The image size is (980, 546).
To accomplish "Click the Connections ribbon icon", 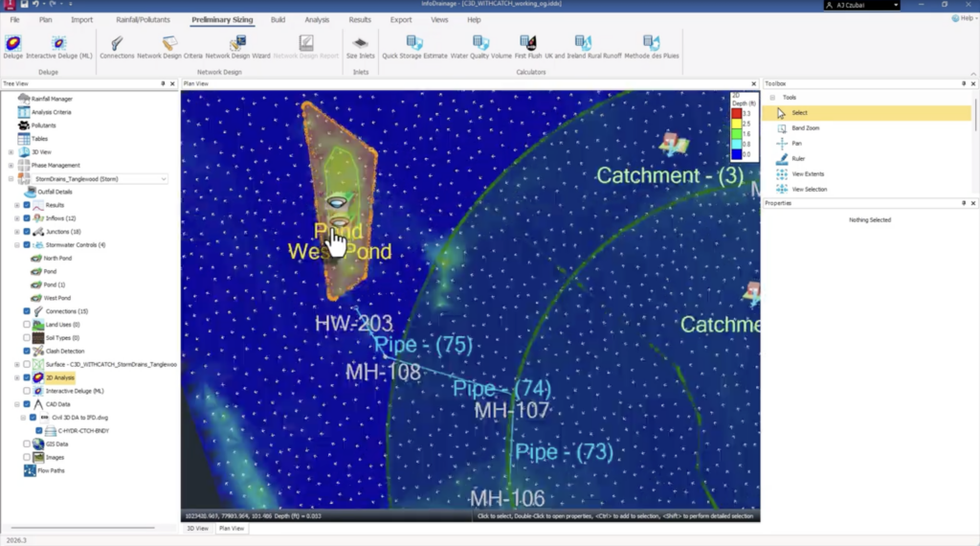I will 117,48.
